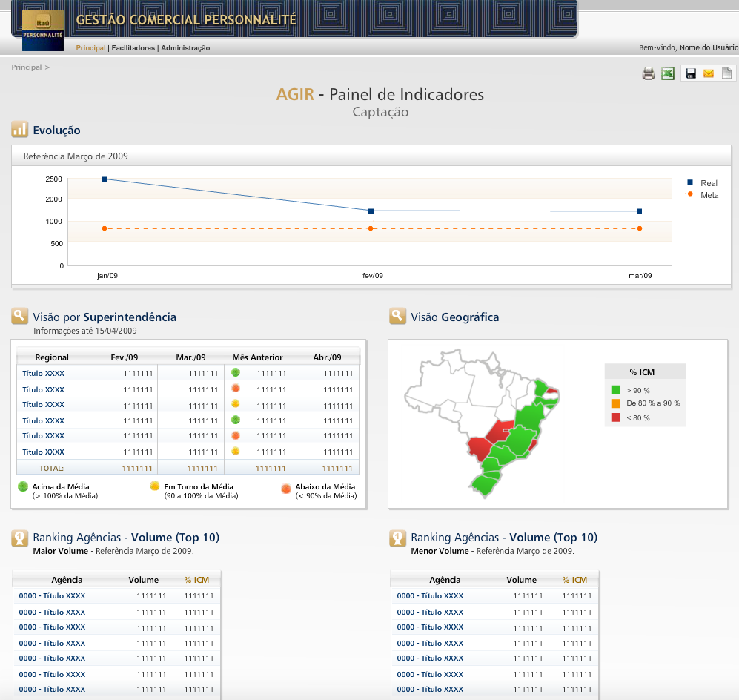
Task: Click the southernmost green state on Brazil map
Action: [485, 485]
